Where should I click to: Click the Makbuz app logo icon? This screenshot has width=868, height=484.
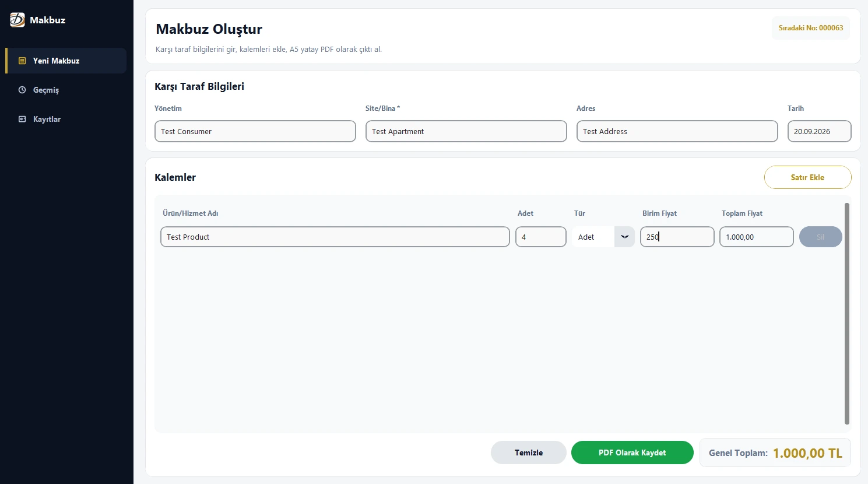tap(17, 20)
